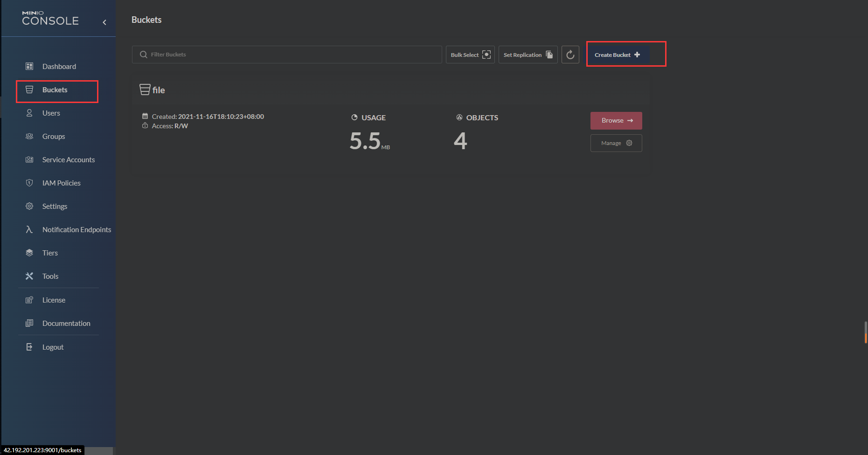
Task: Click the Tiers layers icon
Action: pyautogui.click(x=29, y=253)
